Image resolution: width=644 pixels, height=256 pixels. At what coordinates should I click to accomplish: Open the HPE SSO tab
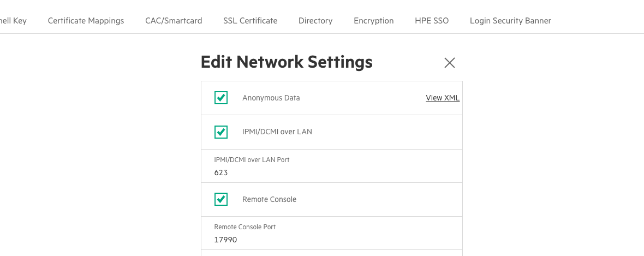click(432, 21)
